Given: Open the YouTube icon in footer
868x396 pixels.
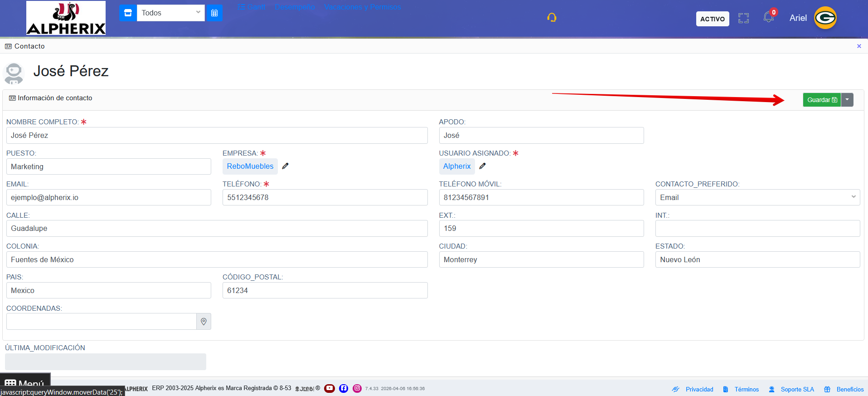Looking at the screenshot, I should point(330,388).
